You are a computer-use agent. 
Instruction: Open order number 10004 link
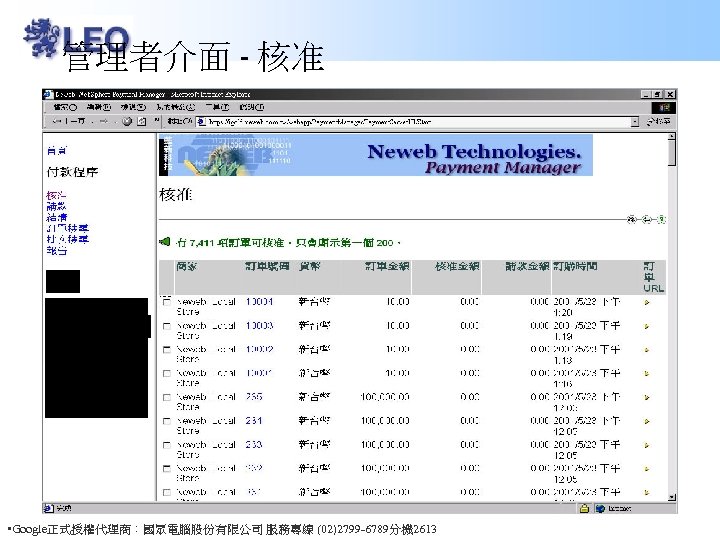pos(259,302)
